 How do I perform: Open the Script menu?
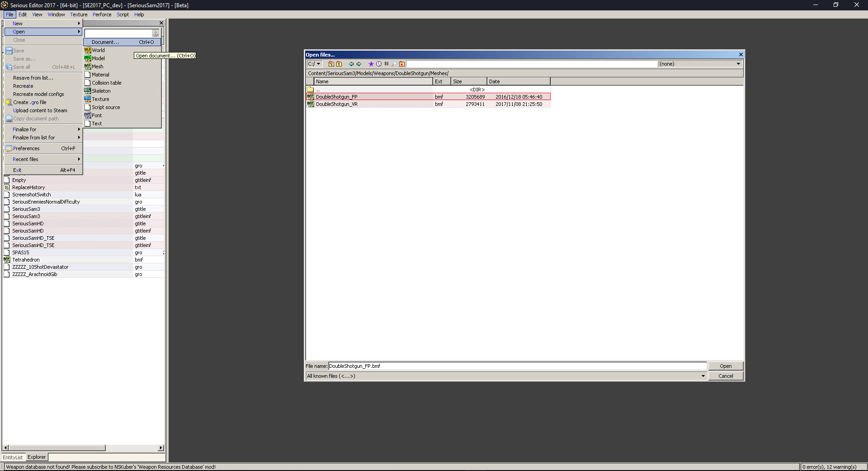(x=123, y=14)
